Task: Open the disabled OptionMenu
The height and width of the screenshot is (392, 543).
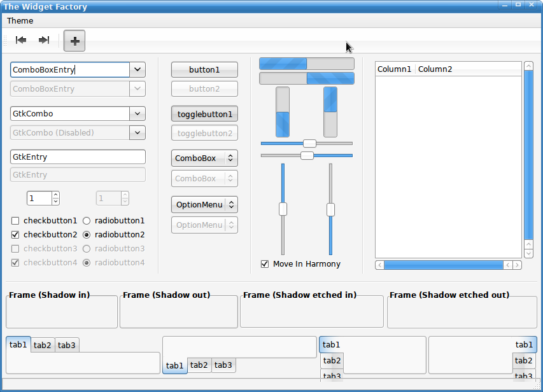Action: pyautogui.click(x=205, y=225)
